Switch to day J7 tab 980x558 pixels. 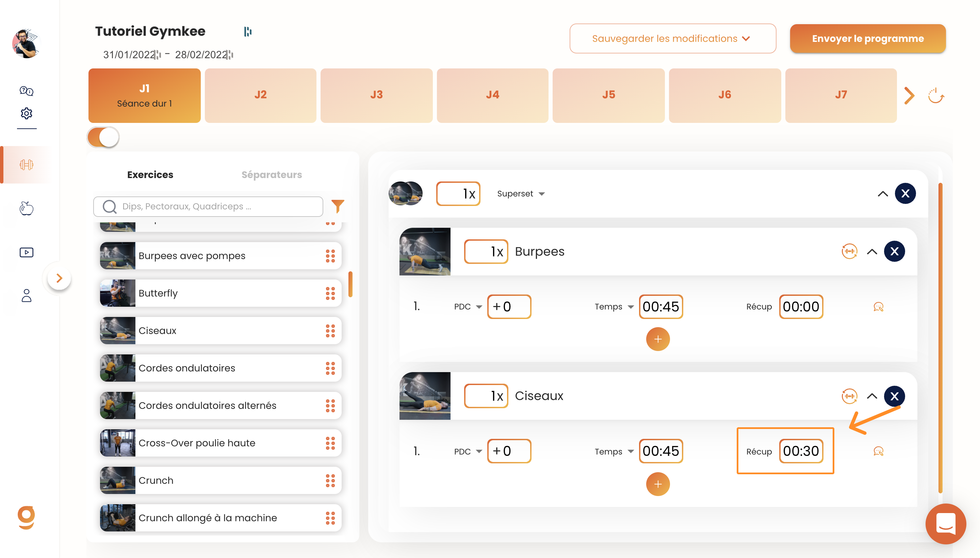click(840, 95)
